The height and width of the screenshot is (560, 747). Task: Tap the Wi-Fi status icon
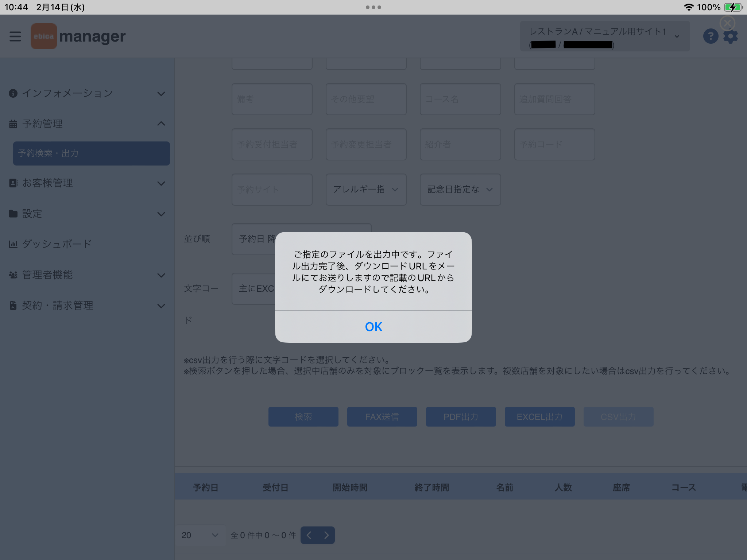click(689, 7)
